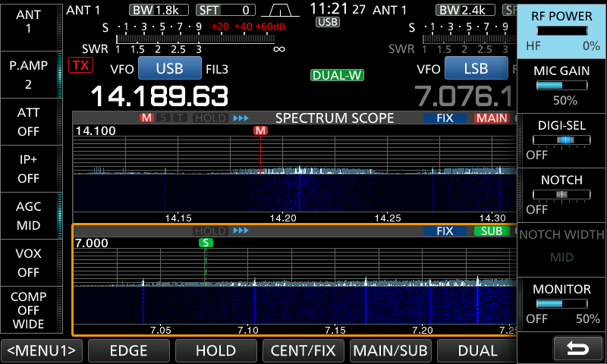Viewport: 607px width, 364px height.
Task: Tap the green DUAL-W indicator
Action: 337,75
